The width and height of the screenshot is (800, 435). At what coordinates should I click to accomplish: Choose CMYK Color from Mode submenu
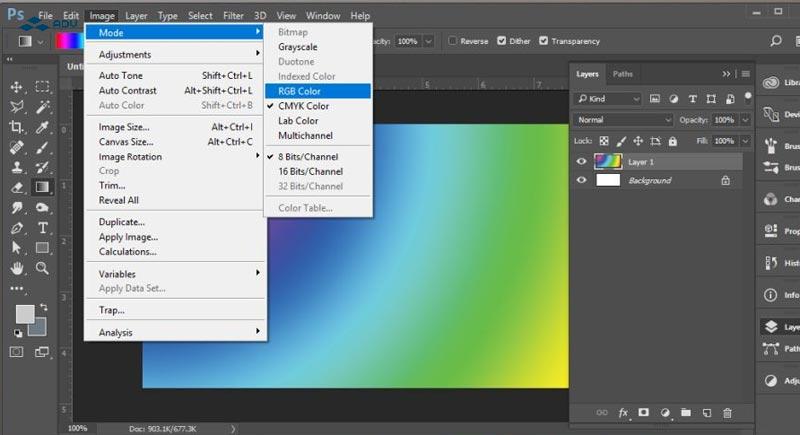click(303, 106)
